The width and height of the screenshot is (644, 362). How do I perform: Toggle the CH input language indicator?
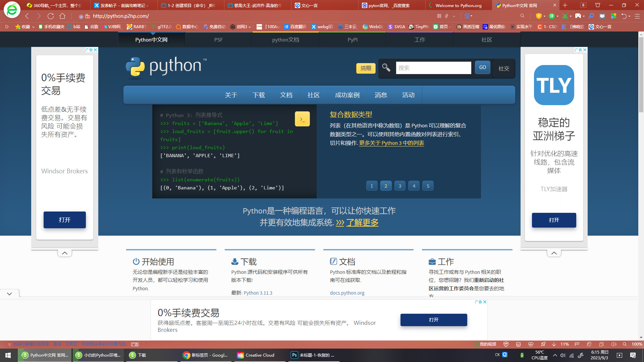(497, 355)
